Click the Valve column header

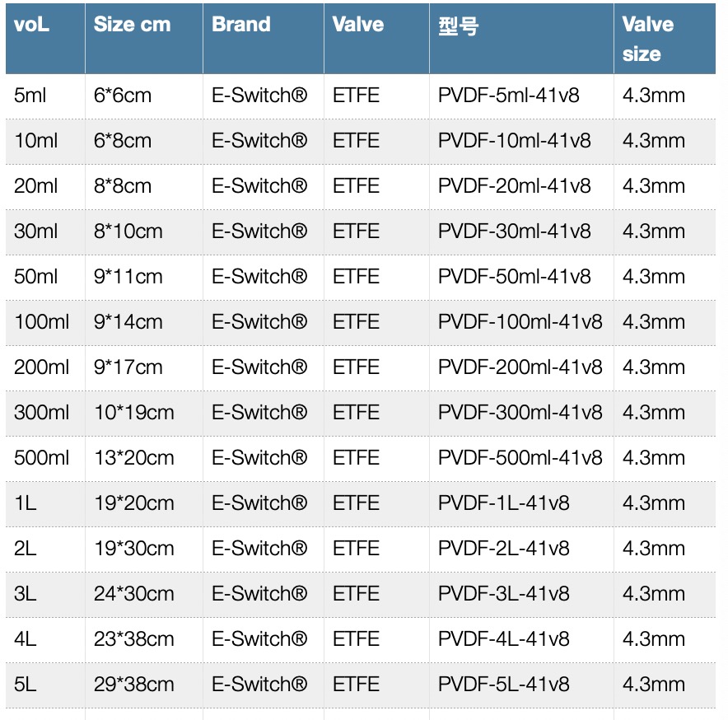click(358, 25)
